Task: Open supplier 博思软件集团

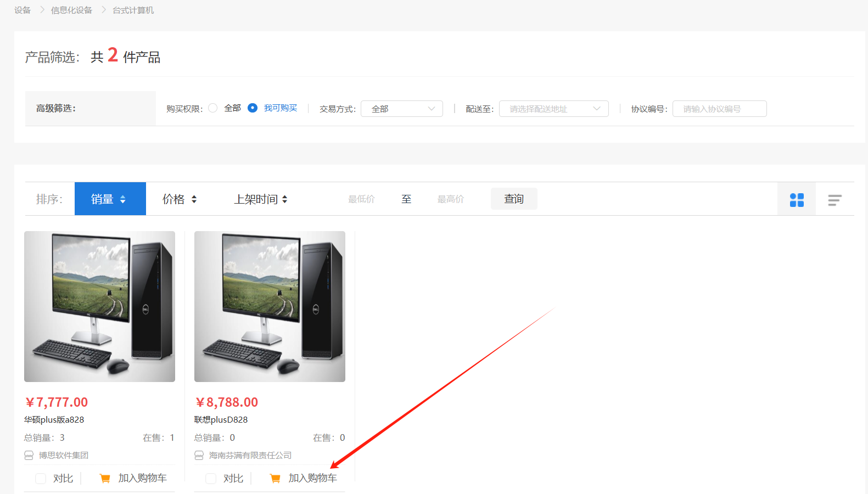Action: click(64, 456)
